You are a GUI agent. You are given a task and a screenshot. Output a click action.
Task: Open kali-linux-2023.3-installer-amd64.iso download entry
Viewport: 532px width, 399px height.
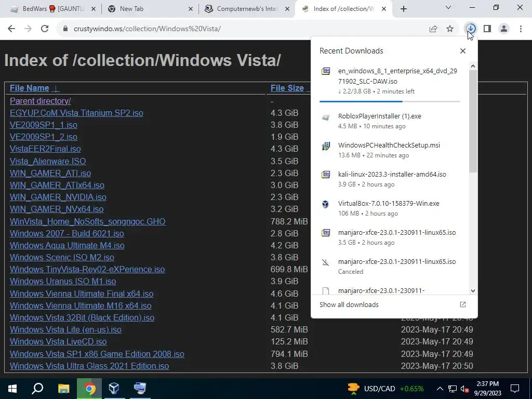tap(390, 179)
